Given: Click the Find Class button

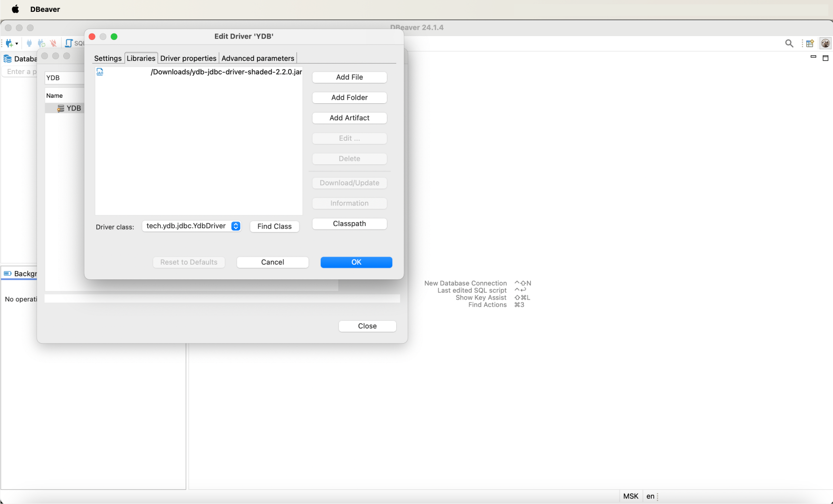Looking at the screenshot, I should pos(274,226).
